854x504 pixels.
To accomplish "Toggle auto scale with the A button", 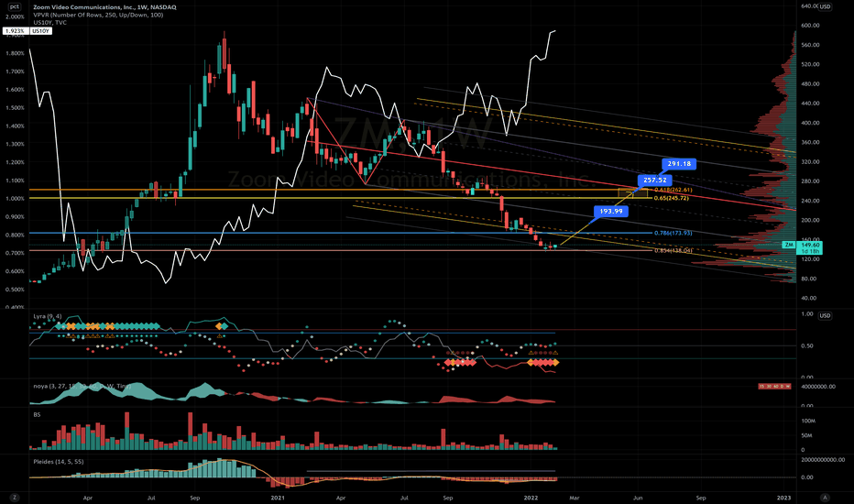I will 826,498.
